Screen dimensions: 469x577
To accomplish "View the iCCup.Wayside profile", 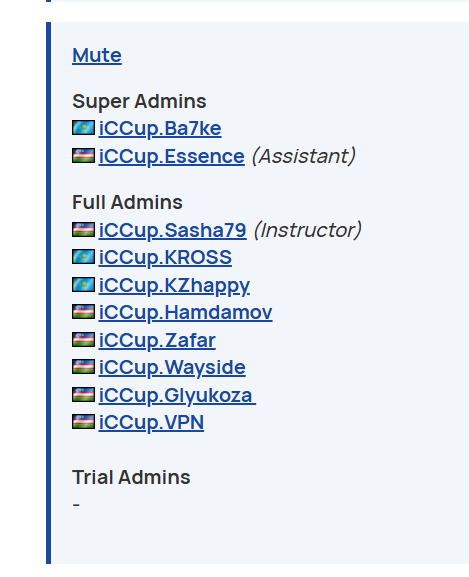I will pyautogui.click(x=172, y=367).
